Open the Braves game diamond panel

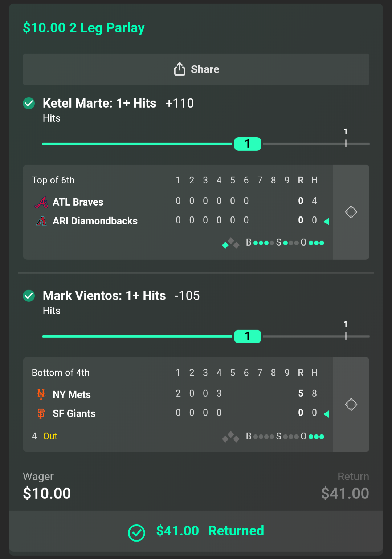coord(351,212)
